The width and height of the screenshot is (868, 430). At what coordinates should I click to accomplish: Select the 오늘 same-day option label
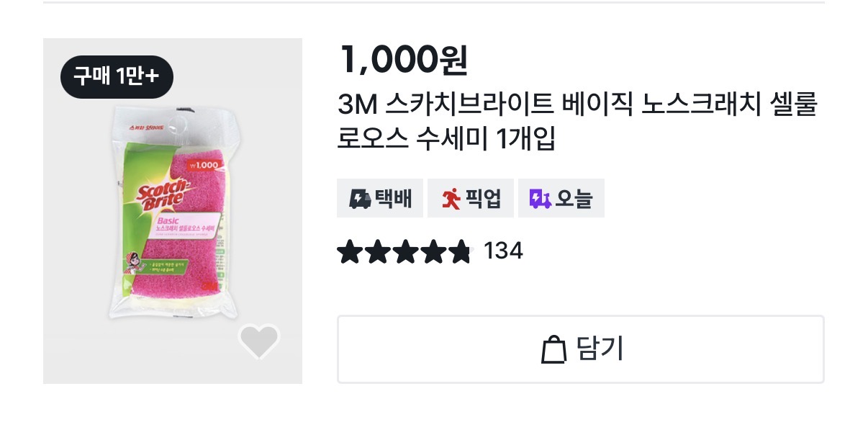tap(574, 199)
